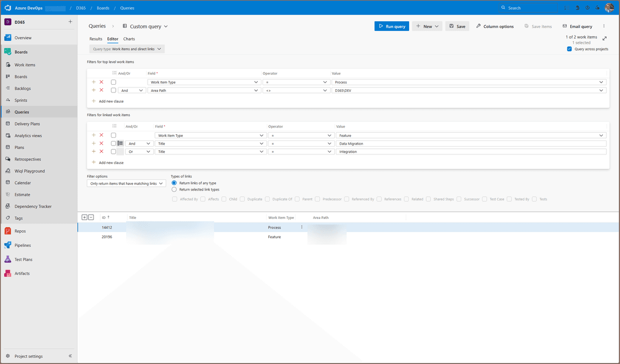
Task: Open Boards item in sidebar
Action: [39, 76]
